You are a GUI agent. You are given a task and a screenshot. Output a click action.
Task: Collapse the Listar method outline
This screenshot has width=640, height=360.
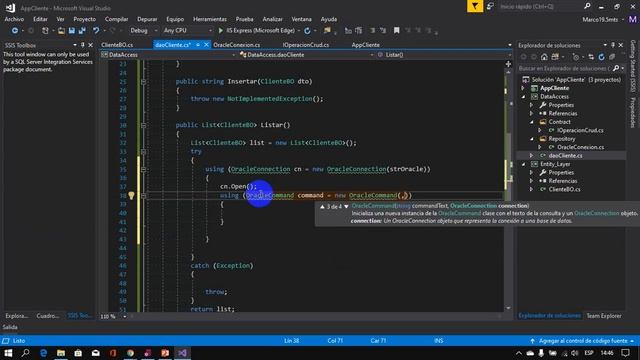(x=143, y=125)
